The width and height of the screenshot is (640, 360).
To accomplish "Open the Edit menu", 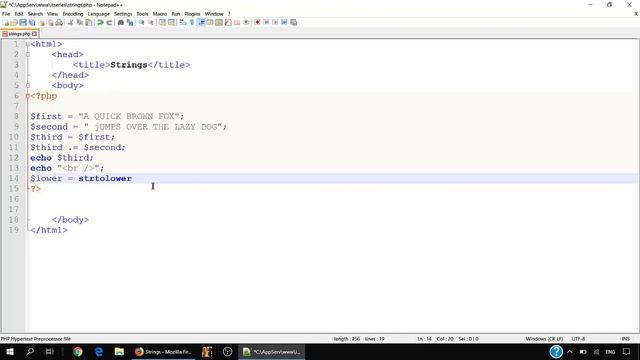I will 19,14.
